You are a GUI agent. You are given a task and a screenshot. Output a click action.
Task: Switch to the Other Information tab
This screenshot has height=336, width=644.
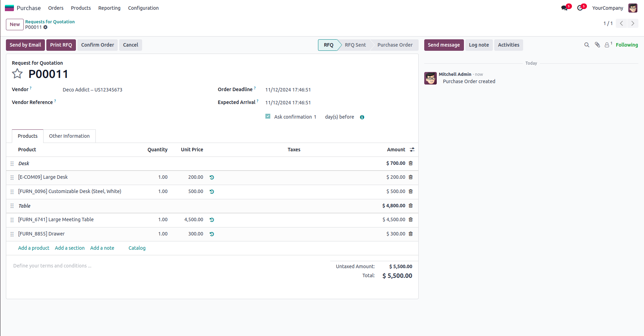[69, 136]
